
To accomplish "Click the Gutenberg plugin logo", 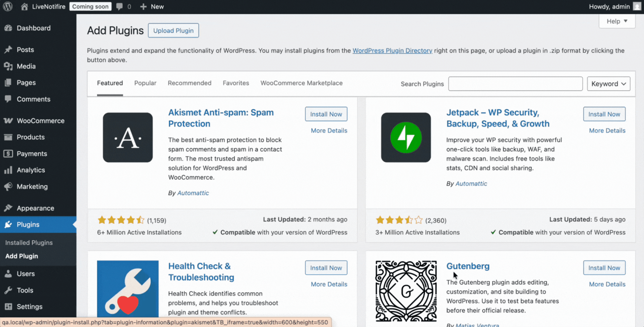I will (x=406, y=291).
